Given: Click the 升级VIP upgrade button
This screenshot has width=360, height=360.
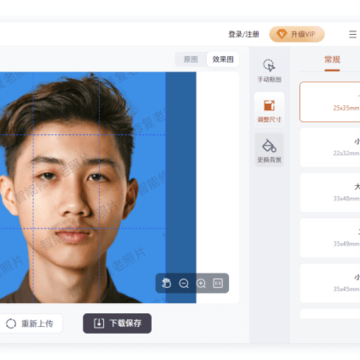Looking at the screenshot, I should tap(297, 34).
